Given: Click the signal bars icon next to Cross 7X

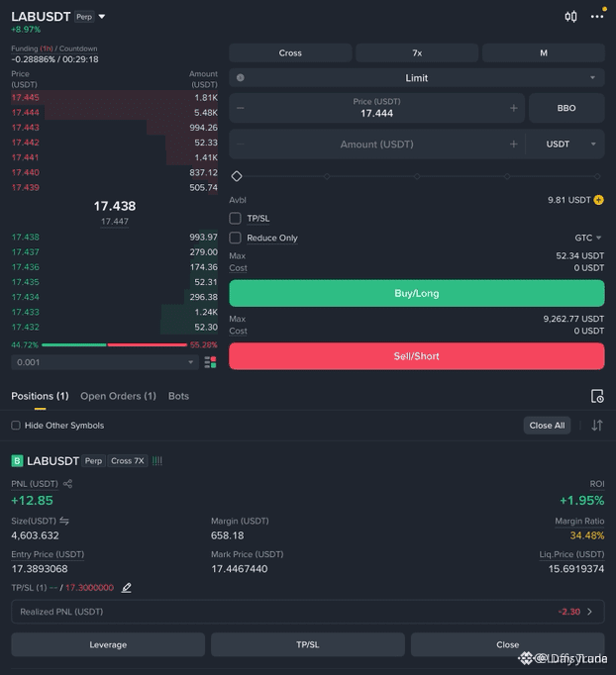Looking at the screenshot, I should click(x=157, y=461).
